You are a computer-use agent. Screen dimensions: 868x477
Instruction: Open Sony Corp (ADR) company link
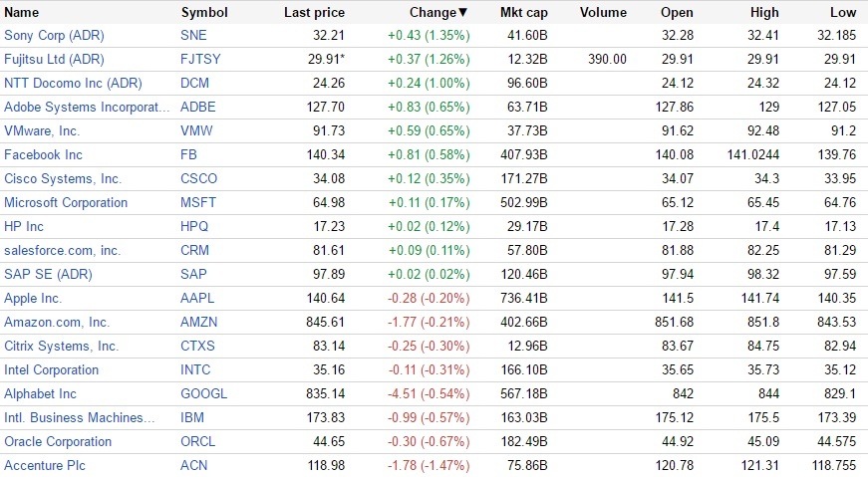54,36
